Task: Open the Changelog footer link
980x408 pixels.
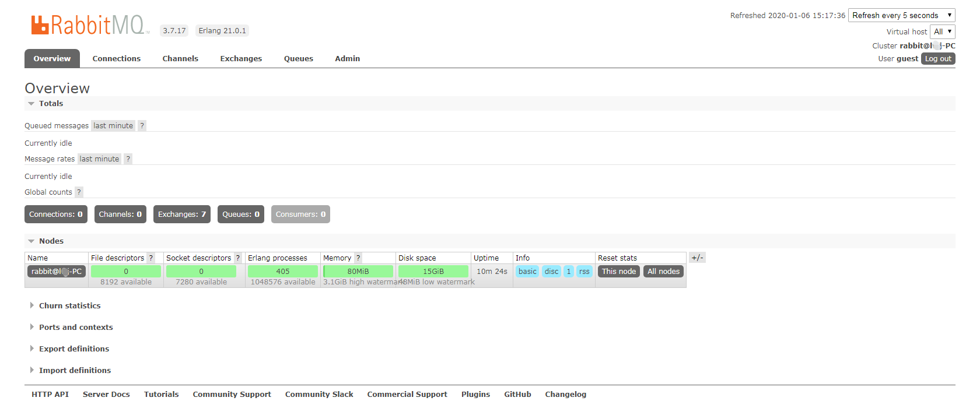Action: coord(566,394)
